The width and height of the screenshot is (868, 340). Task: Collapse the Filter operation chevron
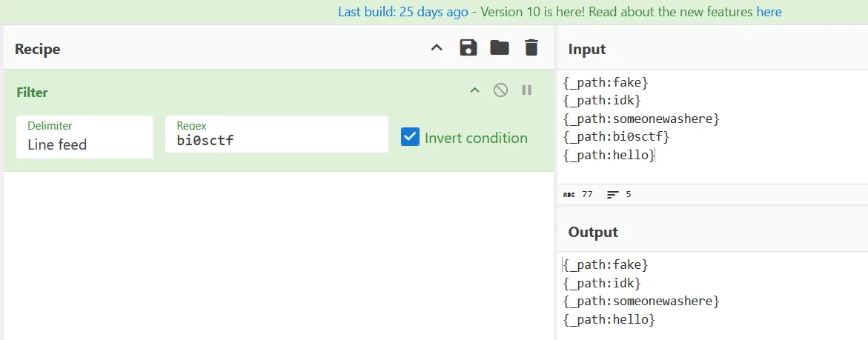pyautogui.click(x=474, y=90)
